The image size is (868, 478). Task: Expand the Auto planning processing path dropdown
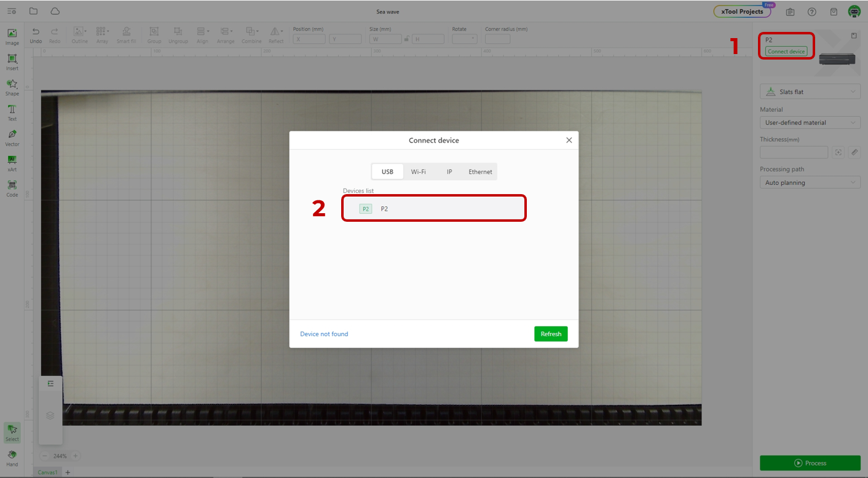(810, 182)
